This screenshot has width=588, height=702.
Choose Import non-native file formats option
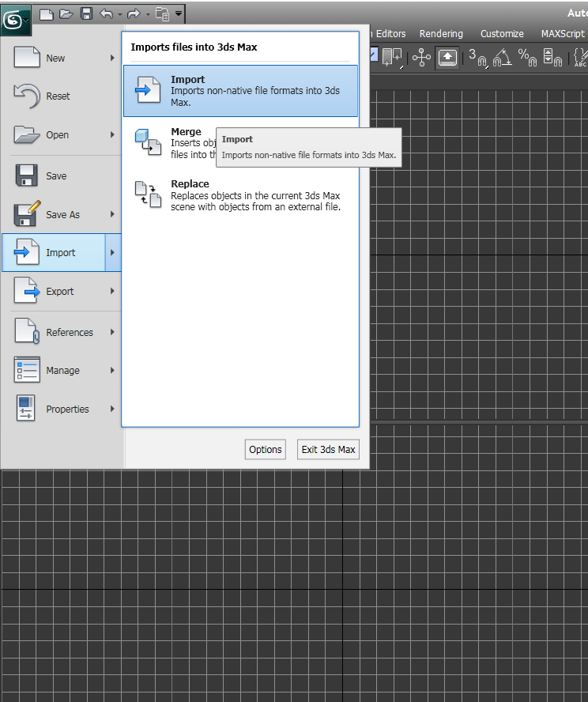pos(240,91)
